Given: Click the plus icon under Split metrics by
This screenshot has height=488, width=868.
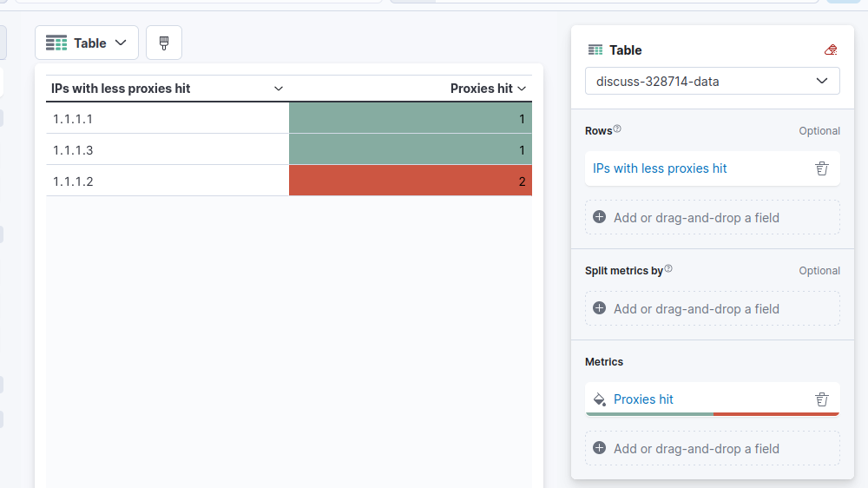Looking at the screenshot, I should pyautogui.click(x=599, y=308).
